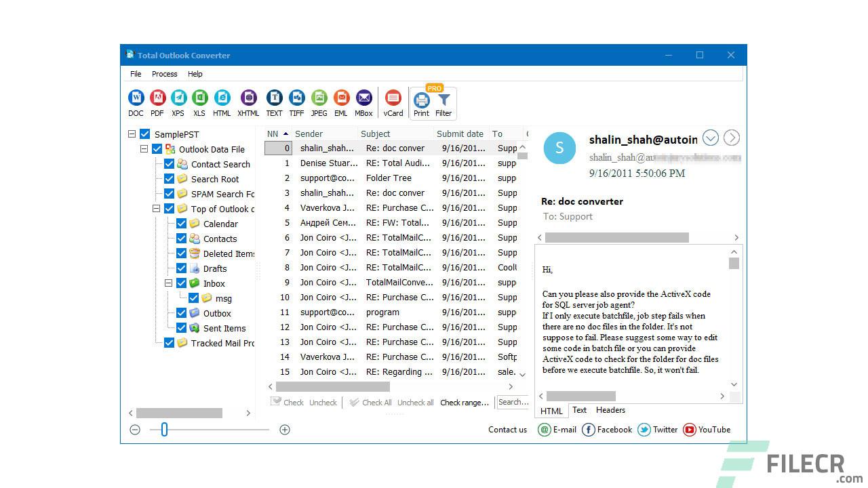This screenshot has width=868, height=488.
Task: Toggle the Drafts folder checkbox
Action: 182,268
